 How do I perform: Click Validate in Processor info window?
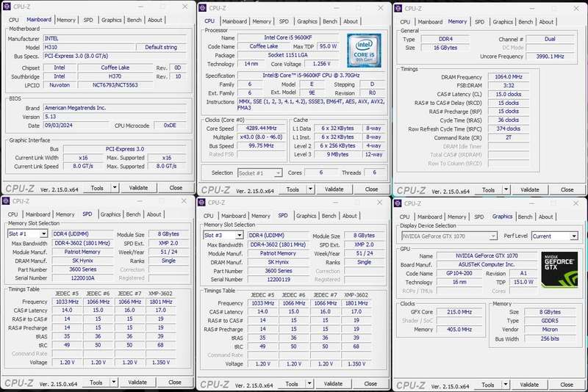coord(334,189)
